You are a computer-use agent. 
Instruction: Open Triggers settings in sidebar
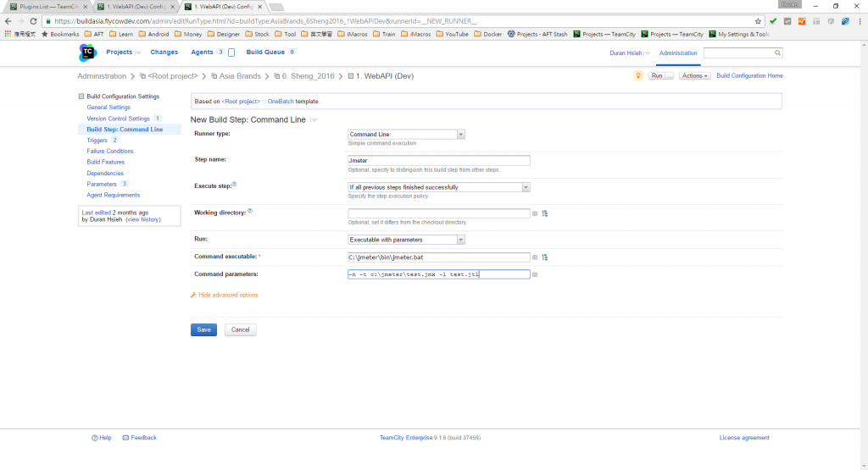pyautogui.click(x=97, y=141)
